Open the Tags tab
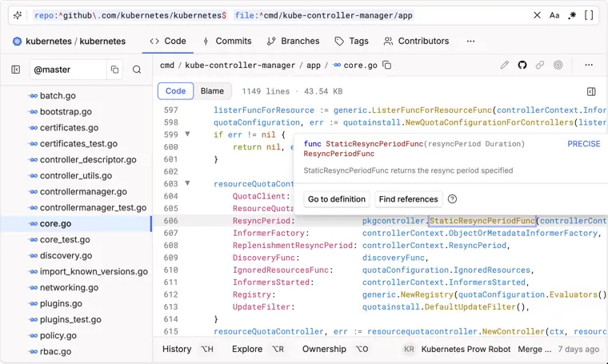This screenshot has width=608, height=364. (x=352, y=41)
